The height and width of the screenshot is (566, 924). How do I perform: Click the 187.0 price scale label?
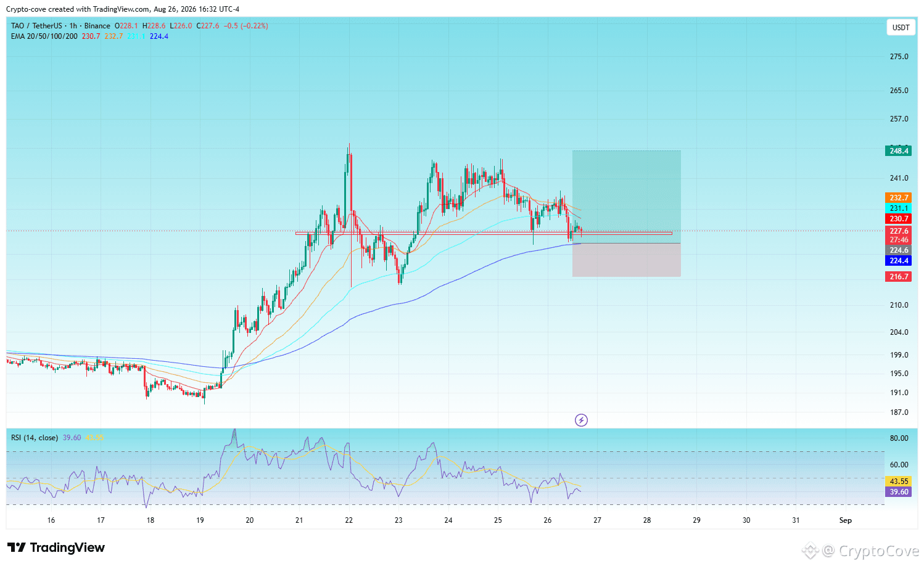[x=899, y=412]
